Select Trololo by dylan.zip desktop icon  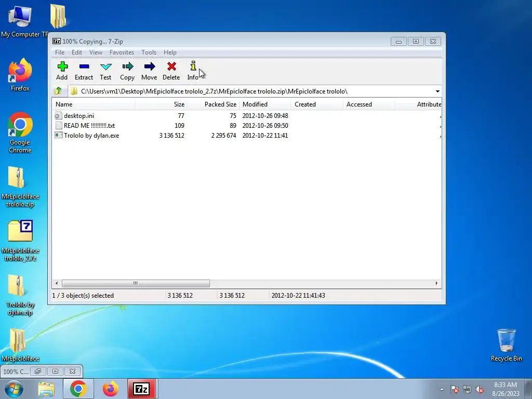pos(20,295)
